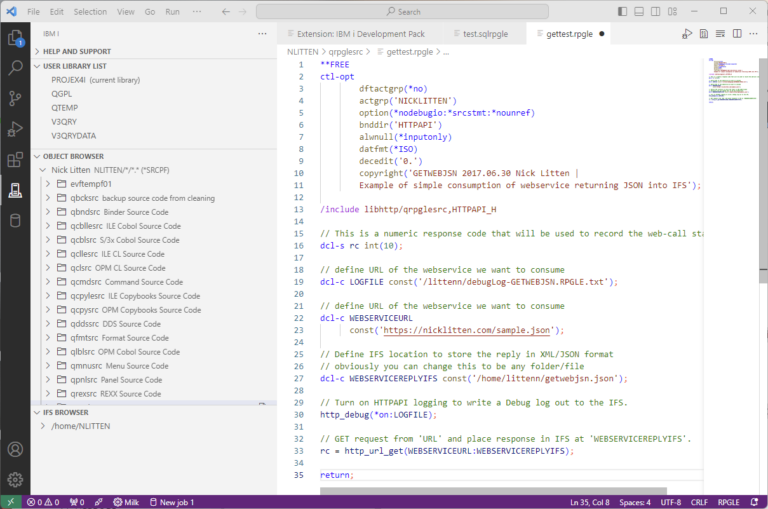Open the additional menus ellipsis in menu bar
This screenshot has height=509, width=768.
[197, 12]
